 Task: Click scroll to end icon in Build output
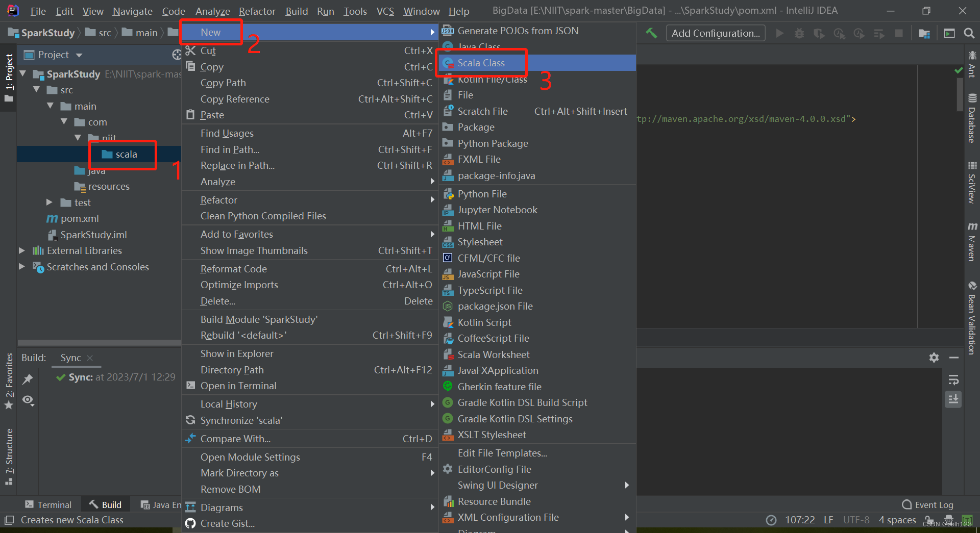pos(953,399)
